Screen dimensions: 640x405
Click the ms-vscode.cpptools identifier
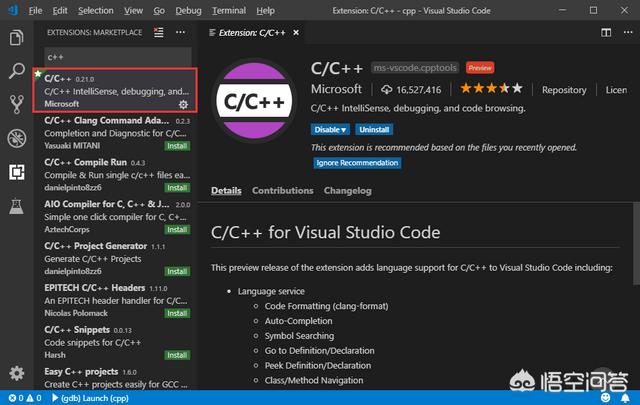415,68
